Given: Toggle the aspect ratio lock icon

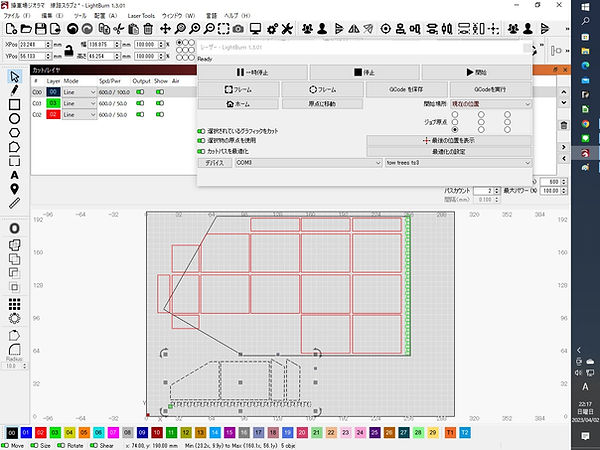Looking at the screenshot, I should pos(69,51).
